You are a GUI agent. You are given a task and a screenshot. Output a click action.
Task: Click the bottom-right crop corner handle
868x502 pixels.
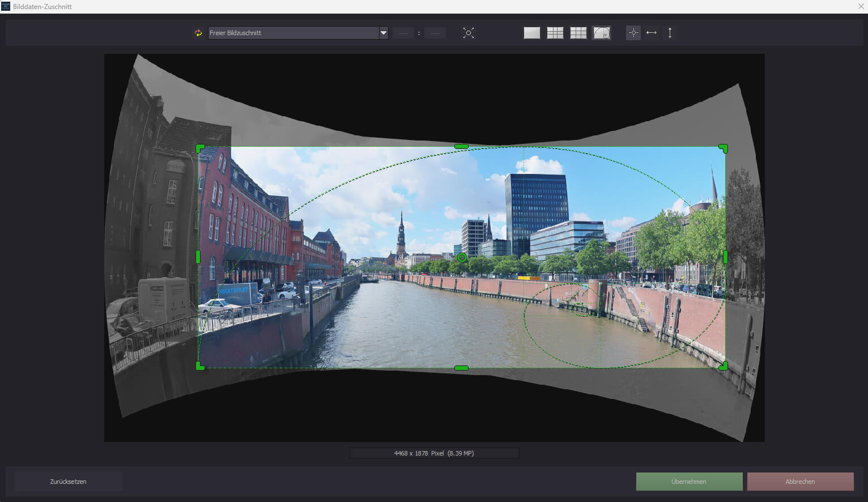724,366
